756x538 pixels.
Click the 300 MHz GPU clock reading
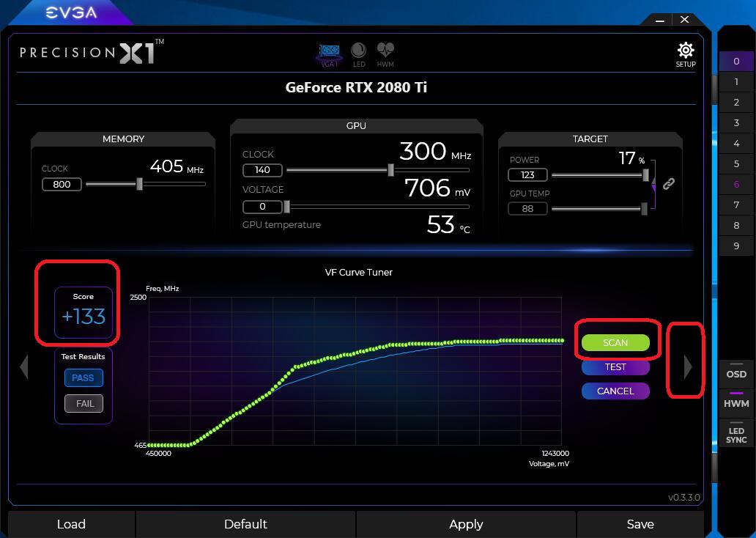[435, 151]
